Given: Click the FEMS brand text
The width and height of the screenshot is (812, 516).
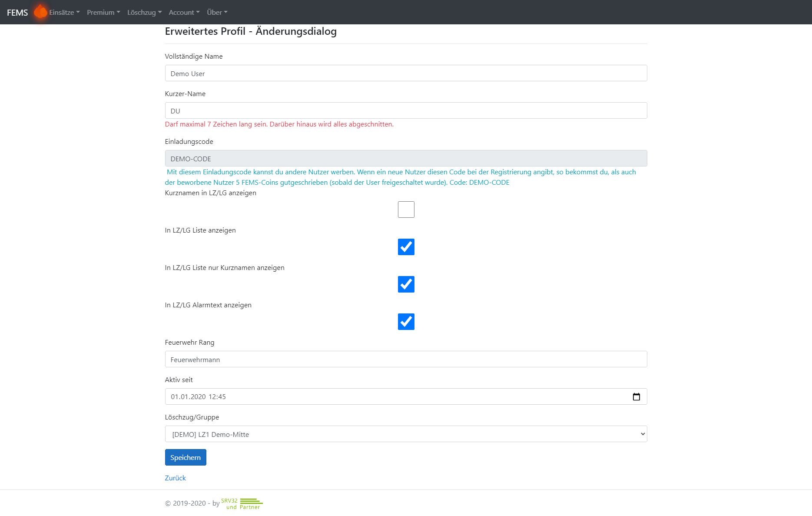Looking at the screenshot, I should pos(17,13).
